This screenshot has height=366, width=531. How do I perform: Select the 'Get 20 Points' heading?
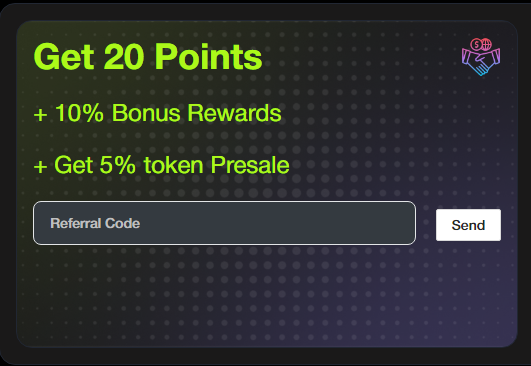pos(148,57)
